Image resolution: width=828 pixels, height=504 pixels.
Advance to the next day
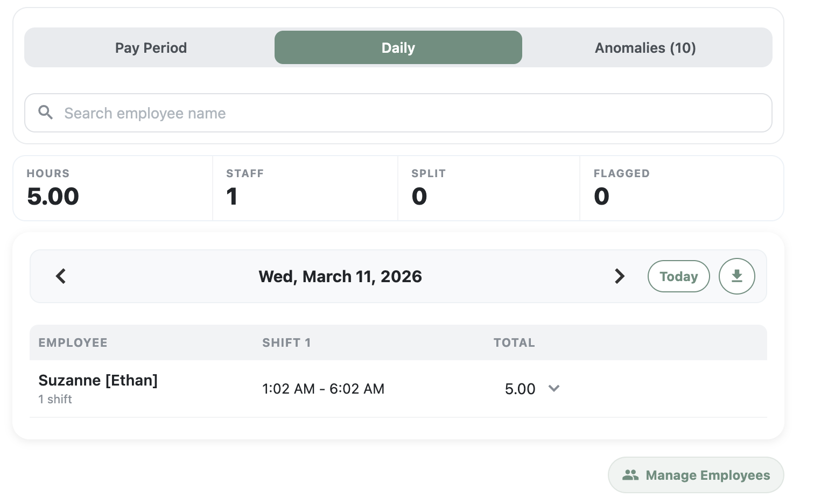(620, 276)
